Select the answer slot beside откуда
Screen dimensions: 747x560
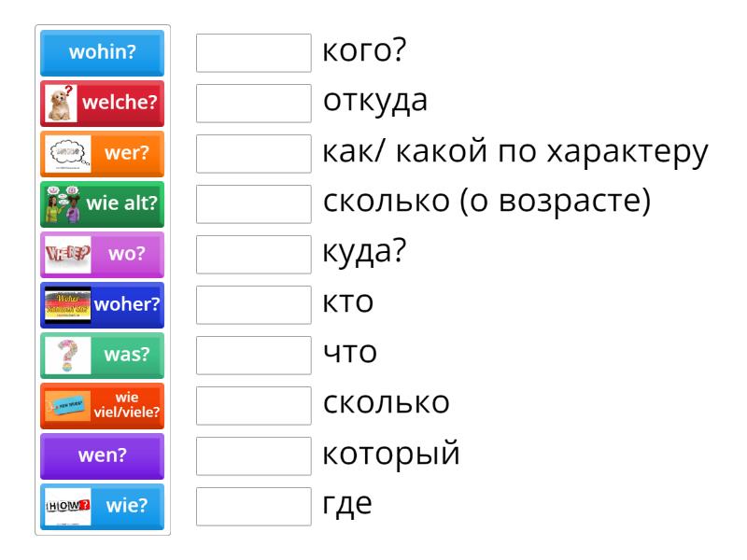click(254, 104)
